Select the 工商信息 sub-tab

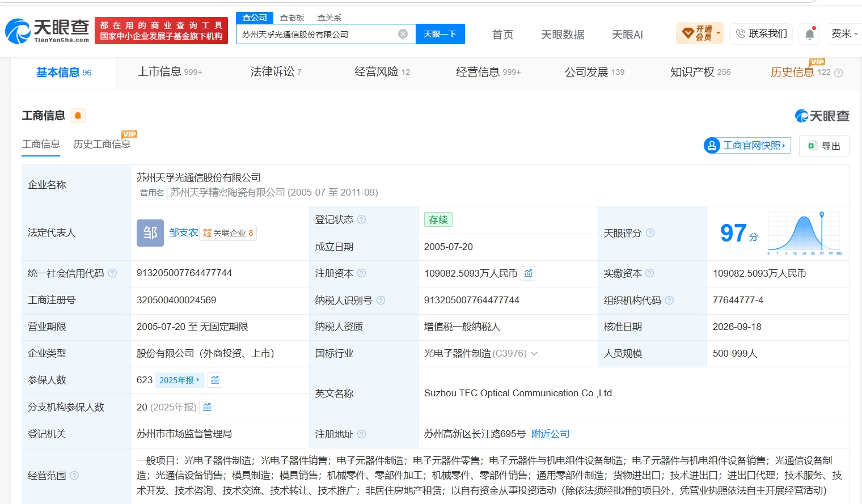41,144
